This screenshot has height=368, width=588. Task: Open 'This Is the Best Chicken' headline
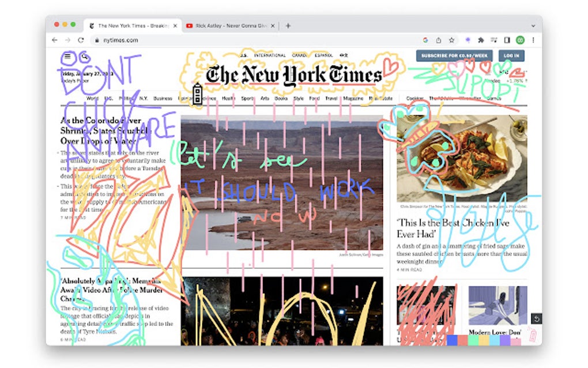click(453, 228)
